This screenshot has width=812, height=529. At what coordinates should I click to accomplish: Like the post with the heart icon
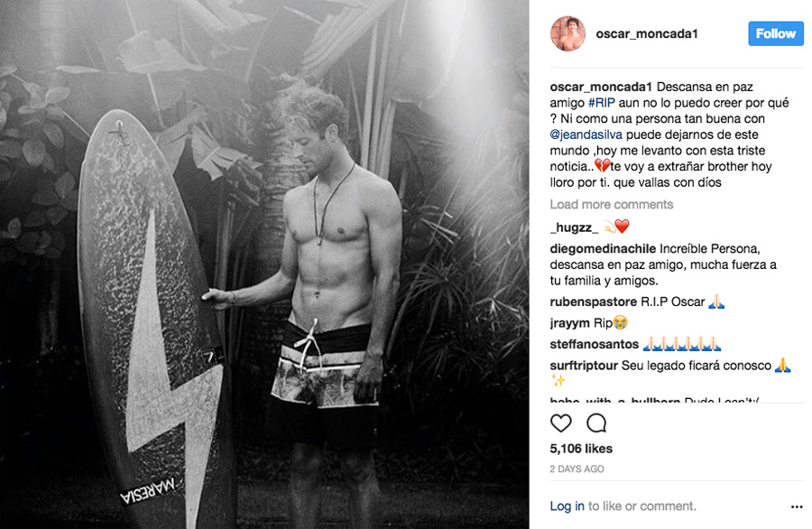[x=561, y=423]
